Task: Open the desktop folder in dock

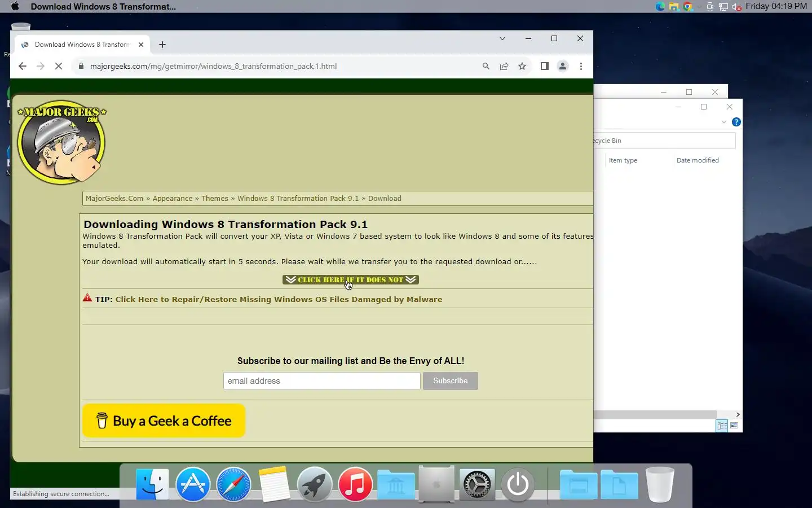Action: 579,484
